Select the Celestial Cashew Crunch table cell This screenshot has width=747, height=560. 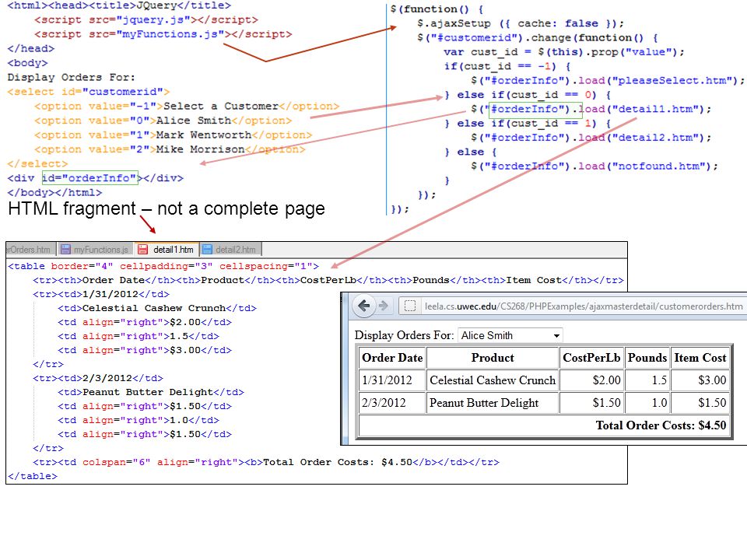pyautogui.click(x=493, y=380)
